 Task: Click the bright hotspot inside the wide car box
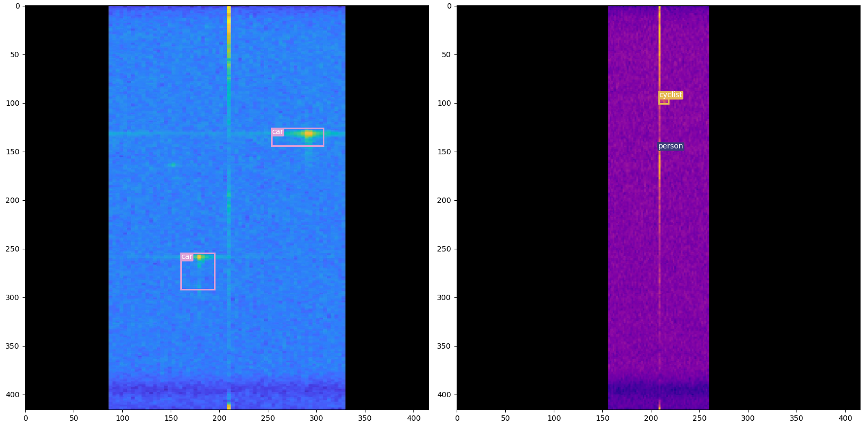click(308, 133)
